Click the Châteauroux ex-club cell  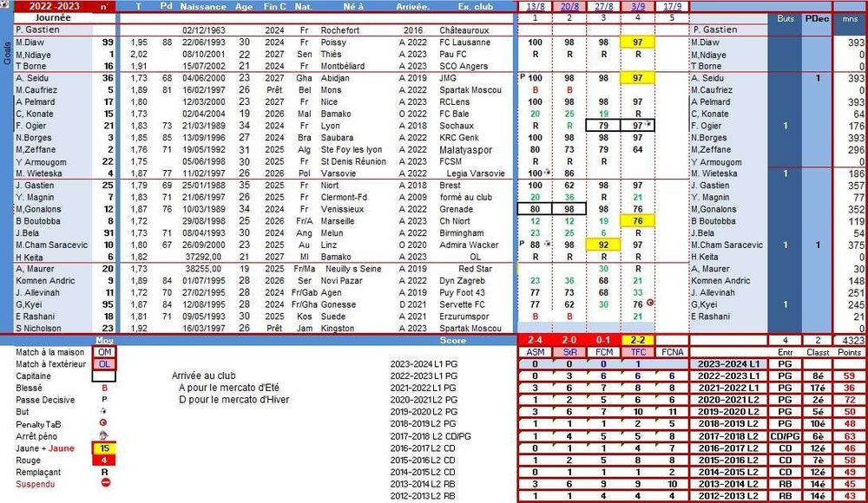coord(464,29)
